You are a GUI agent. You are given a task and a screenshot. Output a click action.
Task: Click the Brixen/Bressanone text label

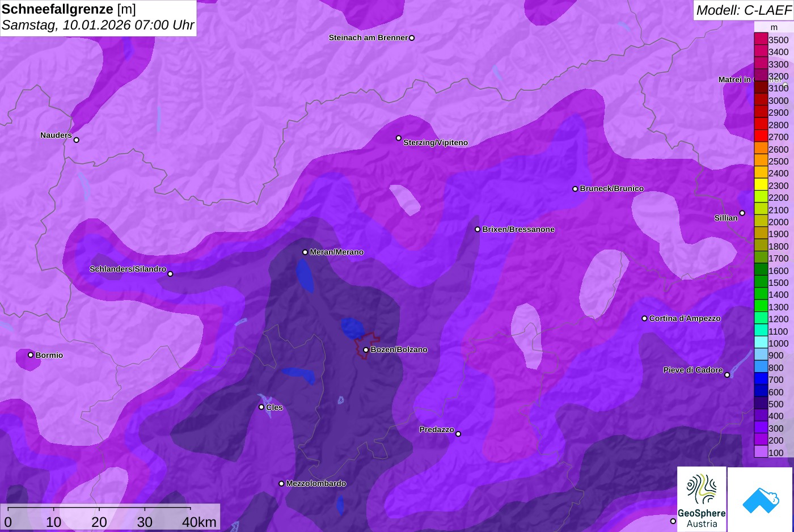[518, 230]
